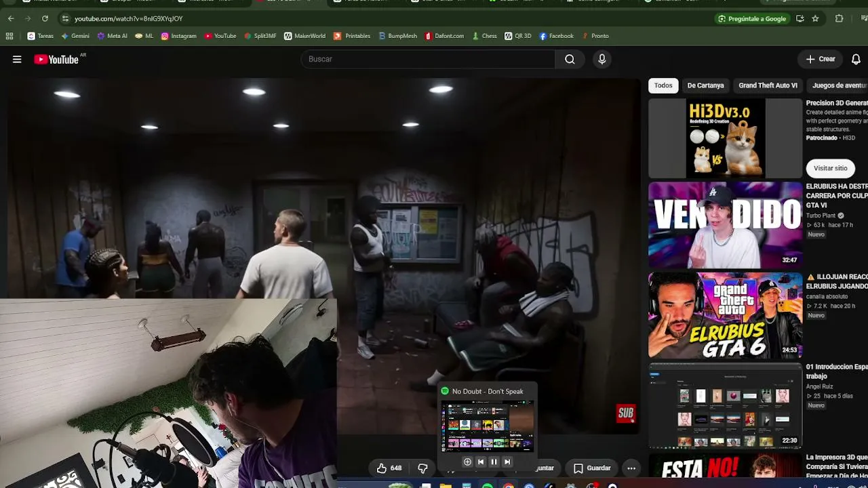The image size is (868, 488).
Task: Select the Todos filter chip
Action: [x=663, y=85]
